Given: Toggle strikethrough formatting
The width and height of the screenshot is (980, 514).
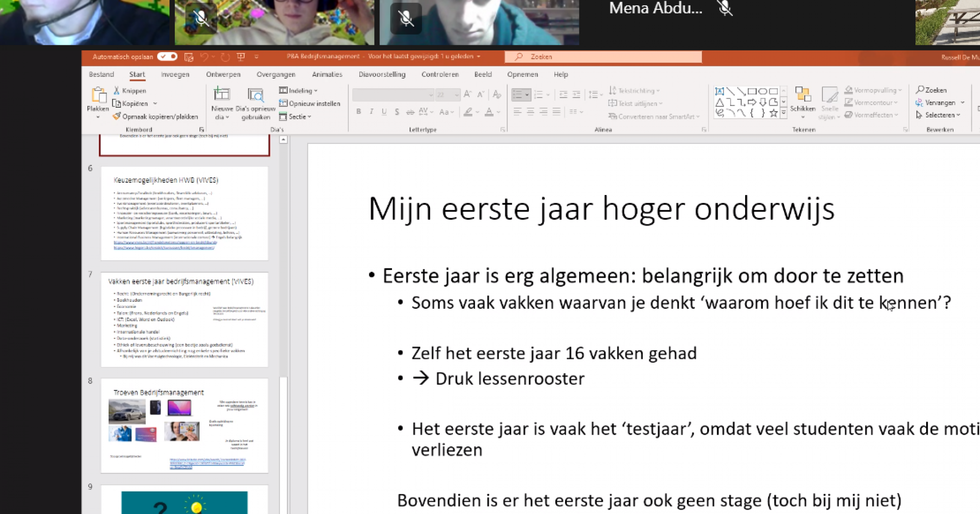Looking at the screenshot, I should (410, 111).
